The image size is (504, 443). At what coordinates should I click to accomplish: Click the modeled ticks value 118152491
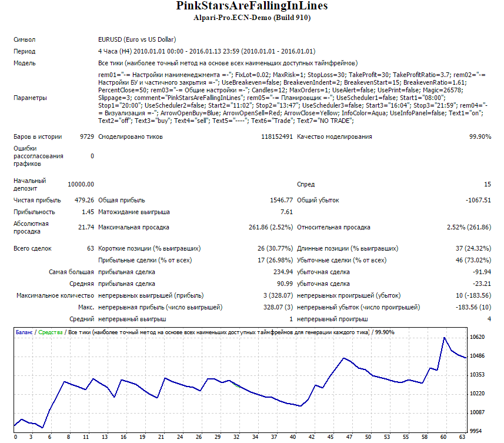click(277, 136)
